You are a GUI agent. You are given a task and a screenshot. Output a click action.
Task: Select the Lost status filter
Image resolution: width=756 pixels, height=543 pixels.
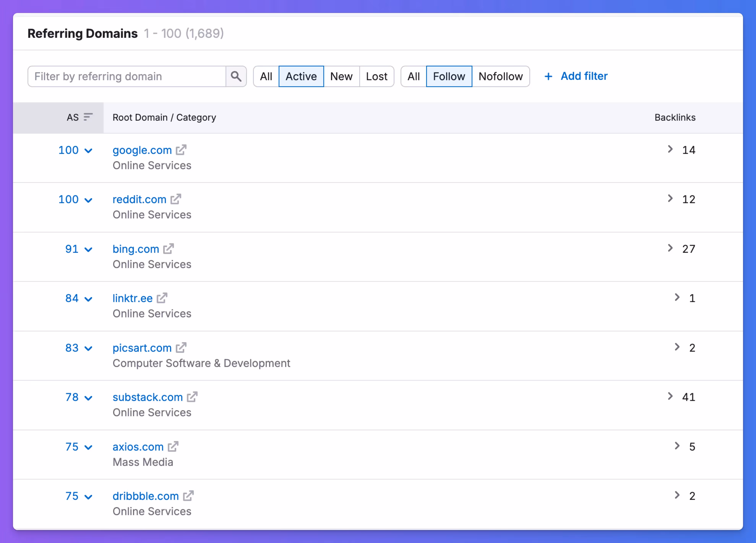377,76
